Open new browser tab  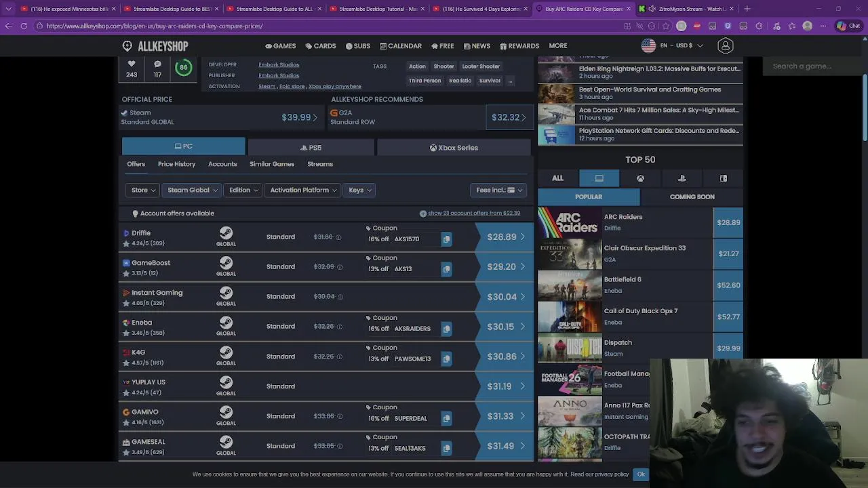click(747, 9)
